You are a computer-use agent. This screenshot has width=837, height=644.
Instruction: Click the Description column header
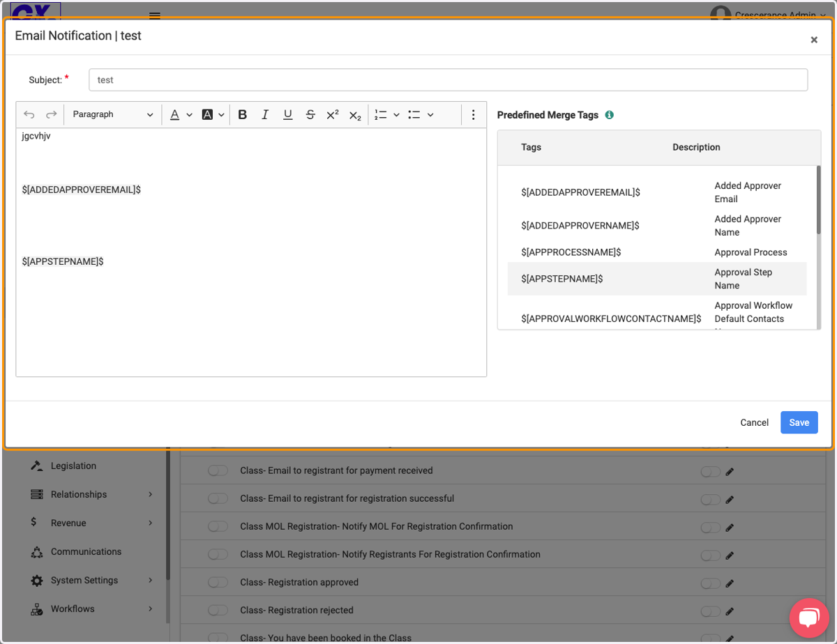[696, 147]
